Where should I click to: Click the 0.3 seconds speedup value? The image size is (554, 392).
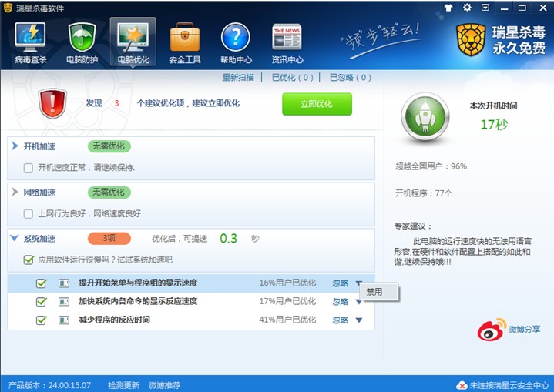pyautogui.click(x=229, y=239)
